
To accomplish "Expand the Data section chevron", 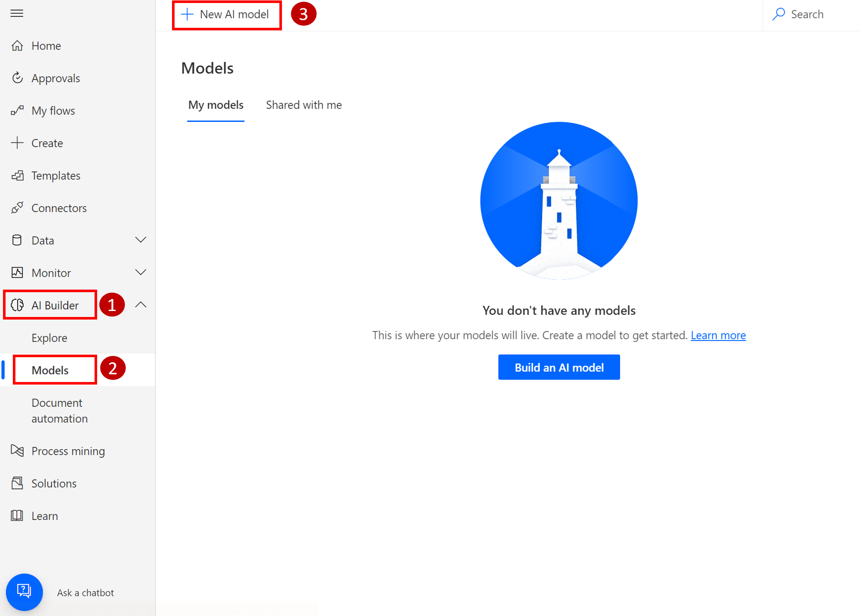I will tap(141, 240).
